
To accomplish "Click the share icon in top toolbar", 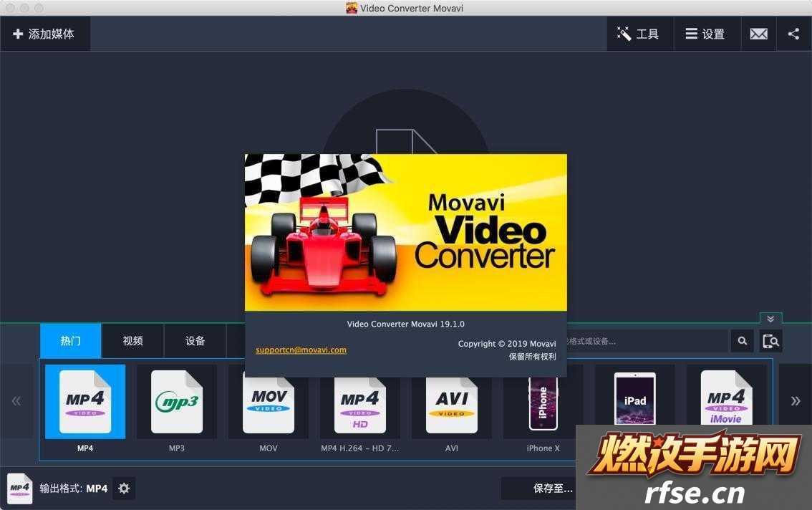I will [794, 34].
